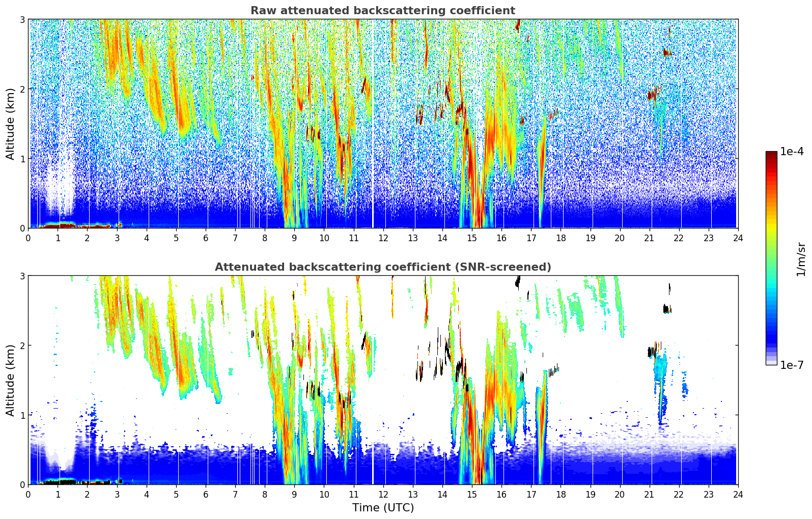Click hour tick '8' on SNR-screened plot axis
Viewport: 812px width, 519px height.
265,494
